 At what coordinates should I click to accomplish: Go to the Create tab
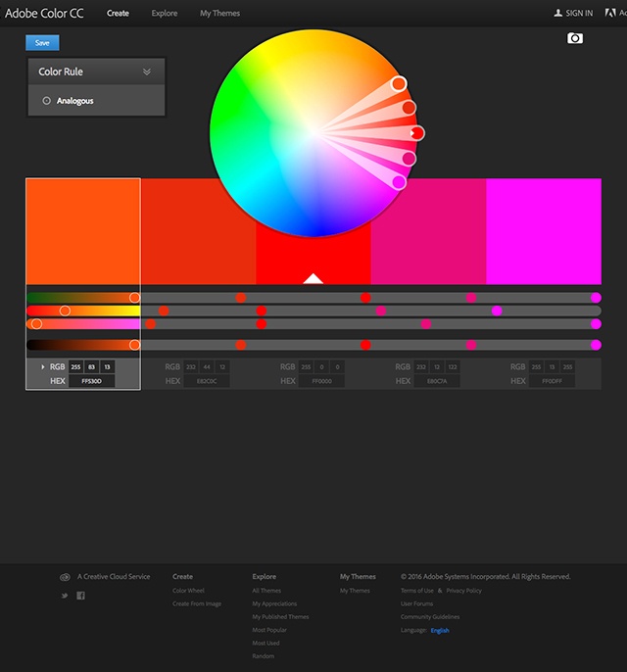pos(118,14)
